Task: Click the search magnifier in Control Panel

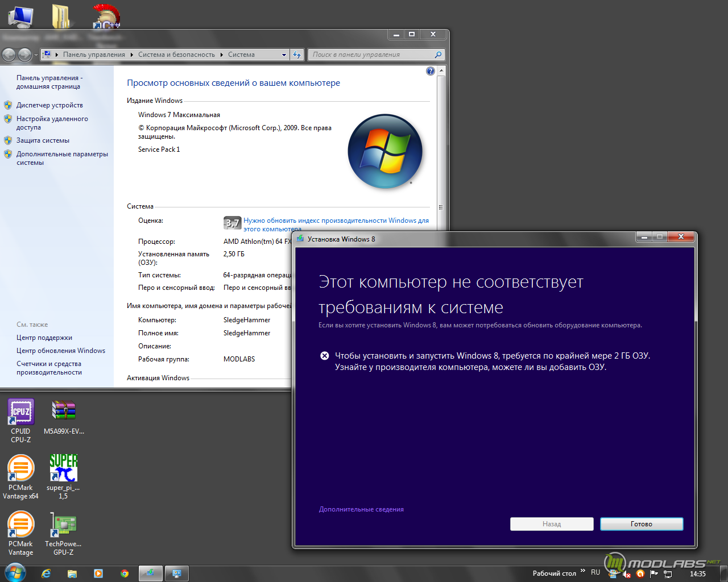Action: tap(438, 55)
